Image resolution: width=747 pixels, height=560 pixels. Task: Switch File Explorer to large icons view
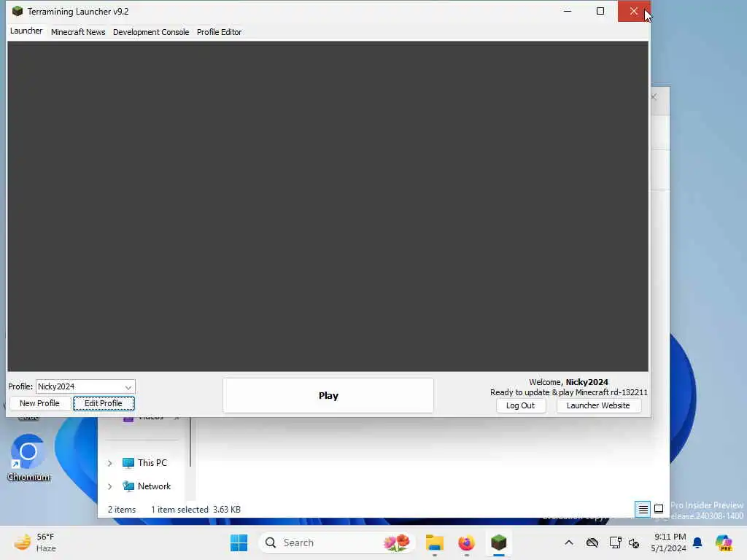pos(659,510)
